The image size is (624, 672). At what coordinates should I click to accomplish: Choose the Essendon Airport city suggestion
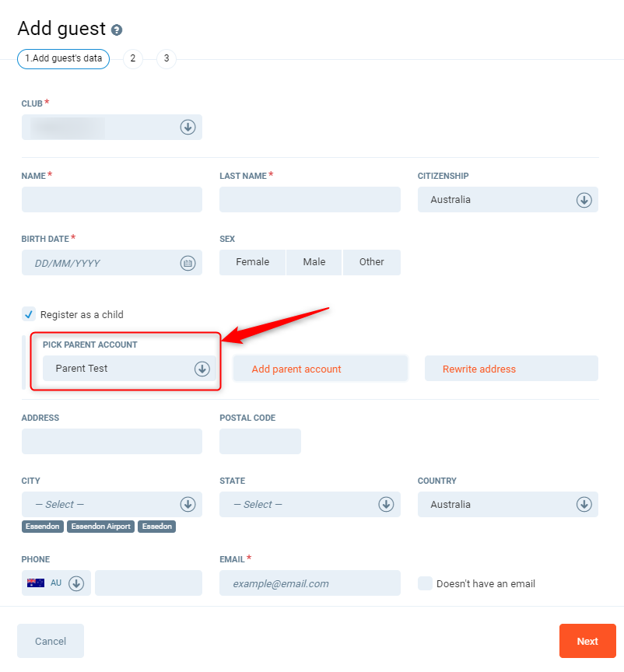(x=100, y=527)
